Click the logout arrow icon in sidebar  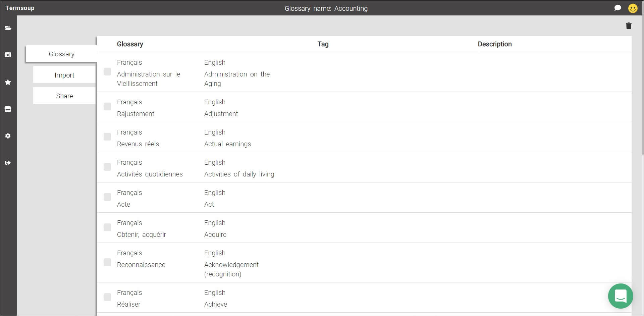pos(8,163)
